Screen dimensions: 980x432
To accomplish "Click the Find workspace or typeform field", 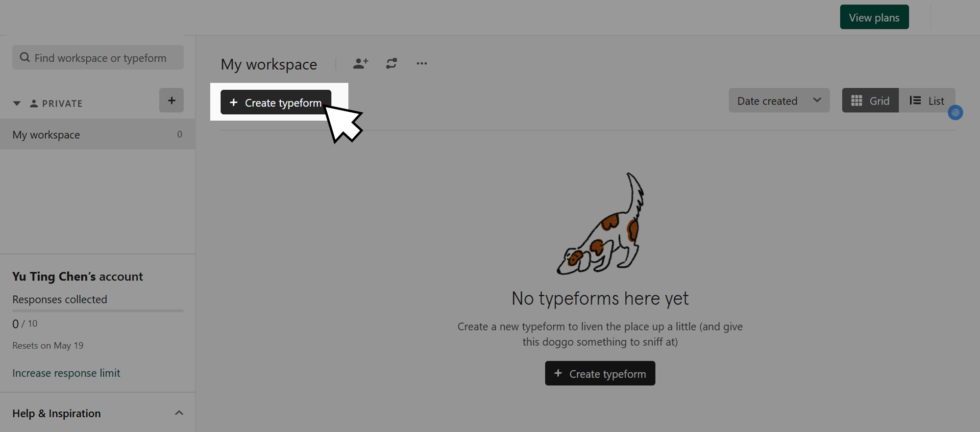I will pos(98,57).
